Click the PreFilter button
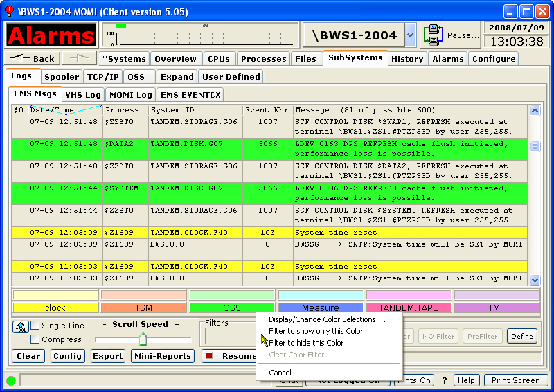554x392 pixels. coord(482,336)
